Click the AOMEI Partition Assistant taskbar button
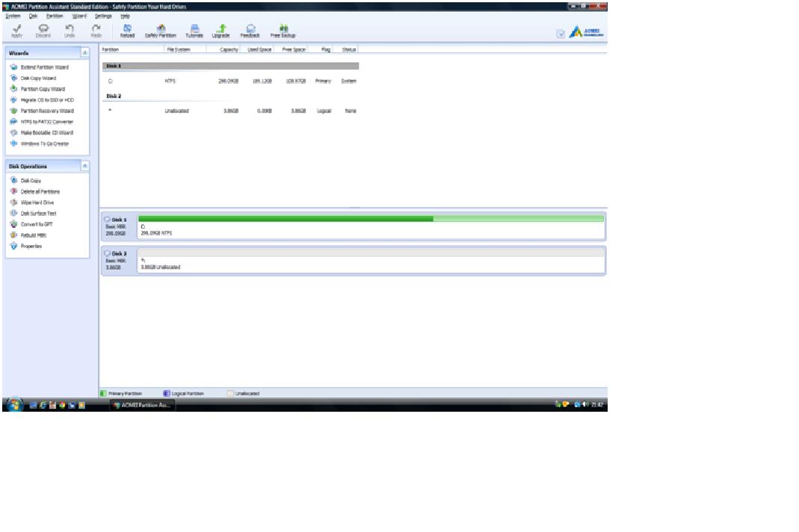The width and height of the screenshot is (799, 532). [x=143, y=406]
